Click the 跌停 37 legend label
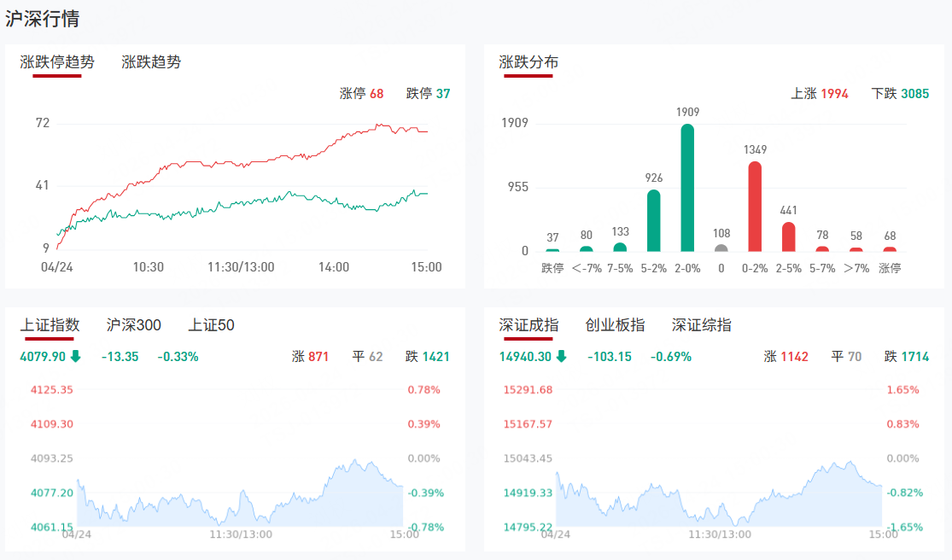The height and width of the screenshot is (560, 952). 428,94
